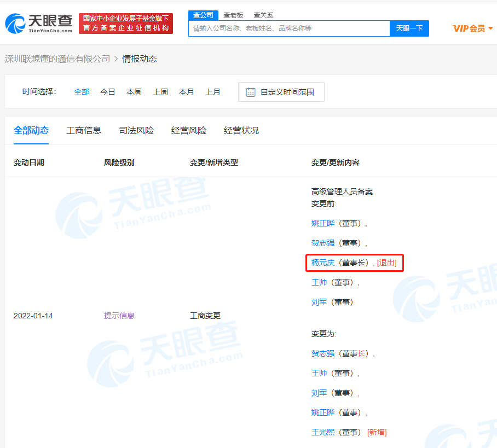This screenshot has width=497, height=448.
Task: Switch to the 经营风险 tab
Action: click(x=189, y=130)
